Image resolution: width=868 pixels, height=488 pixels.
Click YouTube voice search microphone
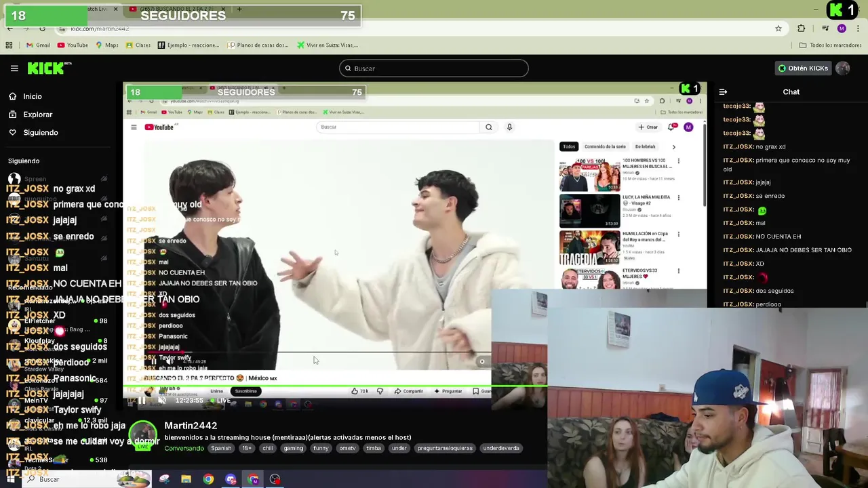point(509,127)
